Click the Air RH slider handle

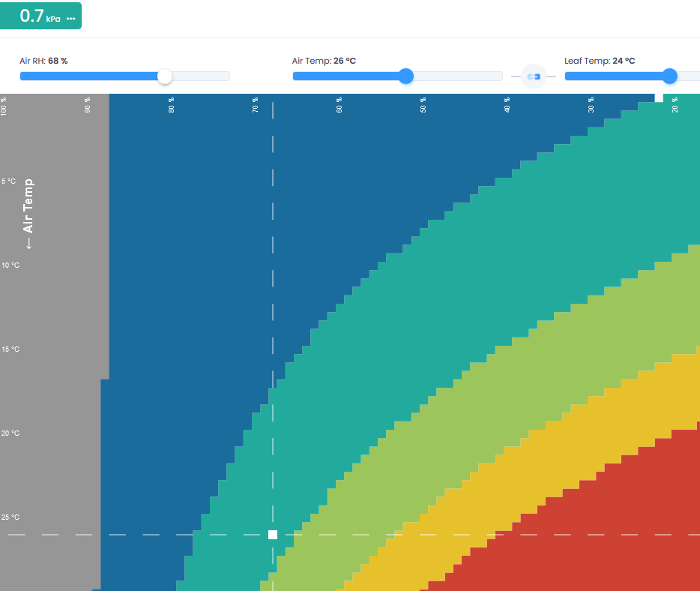click(165, 76)
